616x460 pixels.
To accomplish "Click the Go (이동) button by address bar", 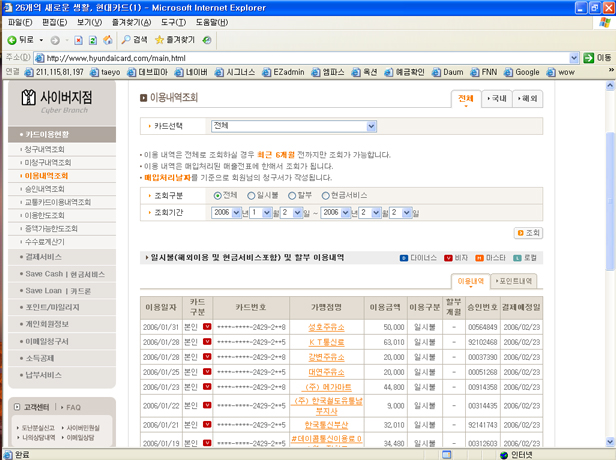I will [x=597, y=58].
